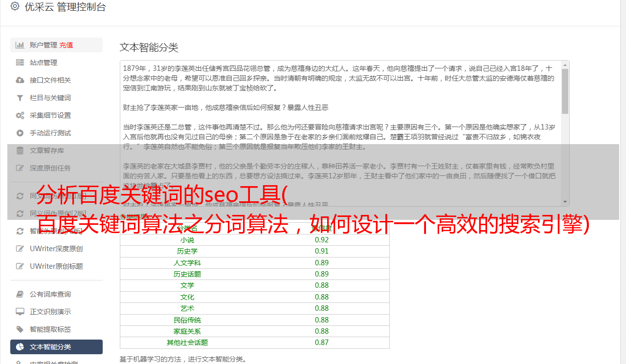The height and width of the screenshot is (364, 626).
Task: Click the gears icon for 采集细节设置
Action: click(20, 115)
